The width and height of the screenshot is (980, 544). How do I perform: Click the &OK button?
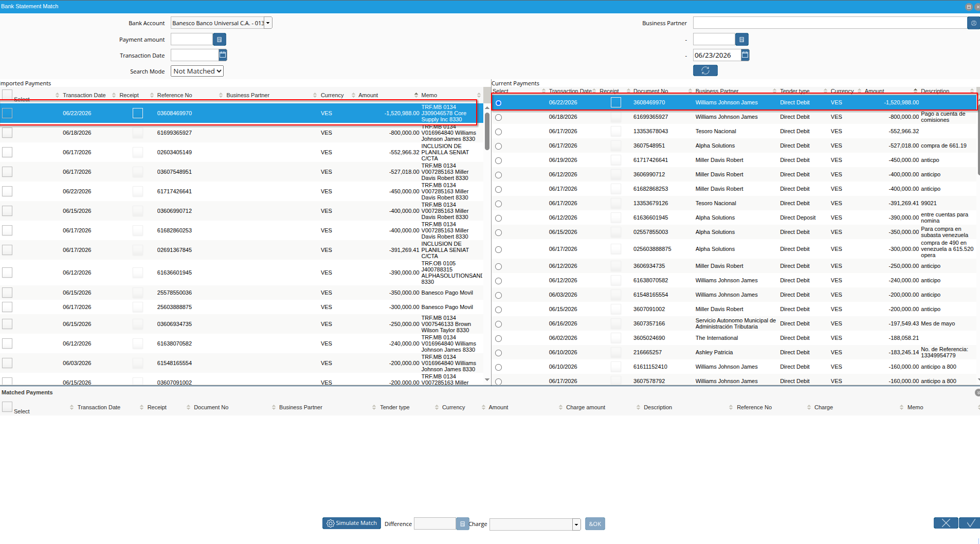click(x=595, y=524)
